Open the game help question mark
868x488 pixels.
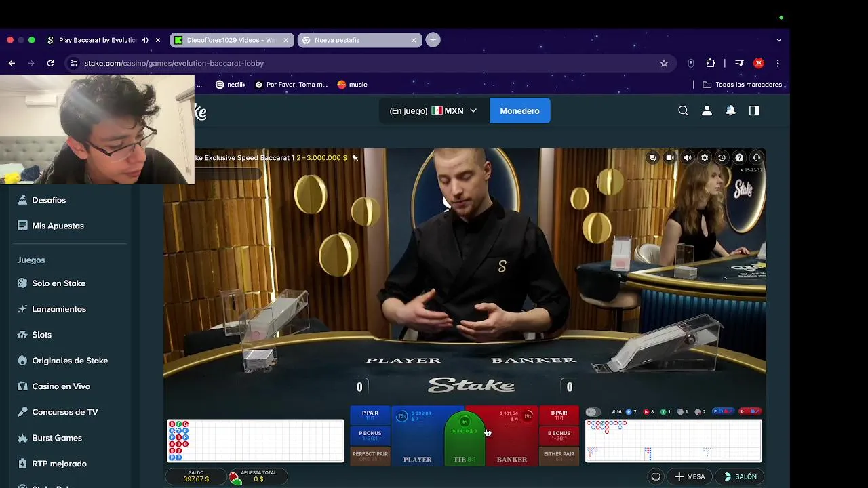(x=739, y=157)
